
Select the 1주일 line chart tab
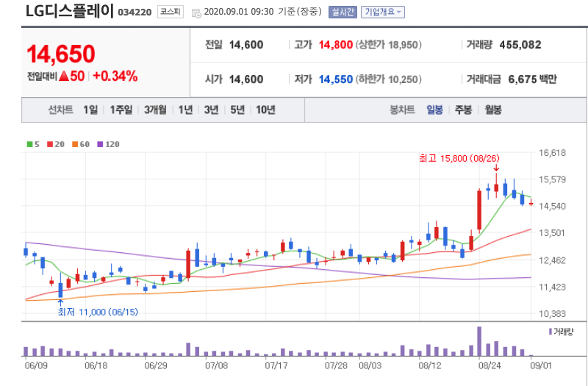coord(121,110)
